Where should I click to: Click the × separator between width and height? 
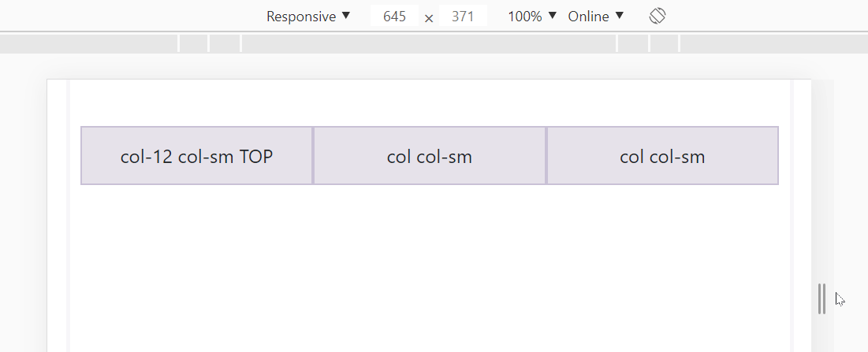point(428,18)
